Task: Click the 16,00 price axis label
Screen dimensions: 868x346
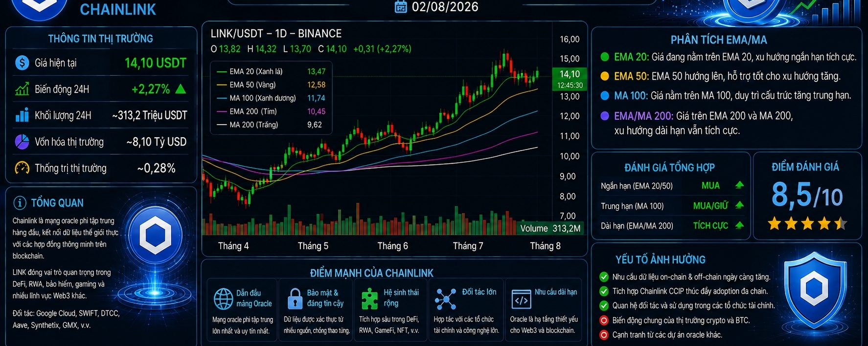Action: 570,39
